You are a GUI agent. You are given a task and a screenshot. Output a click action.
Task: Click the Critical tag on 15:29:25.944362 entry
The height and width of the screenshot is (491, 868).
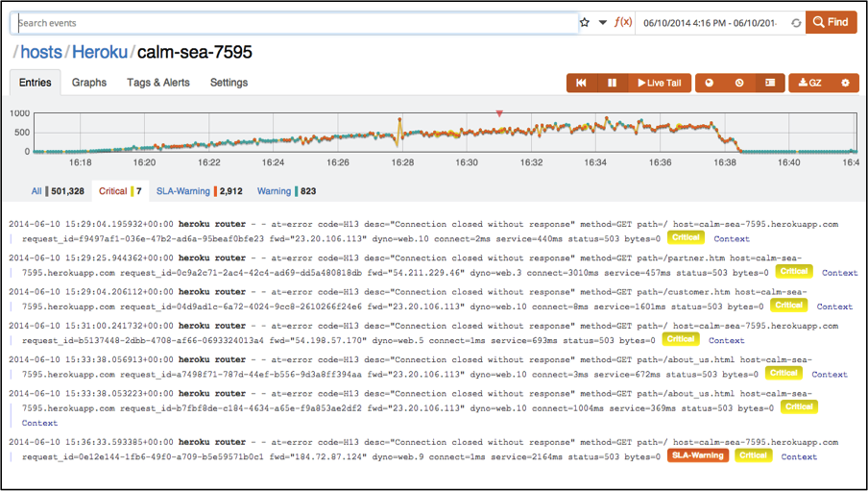(x=794, y=272)
